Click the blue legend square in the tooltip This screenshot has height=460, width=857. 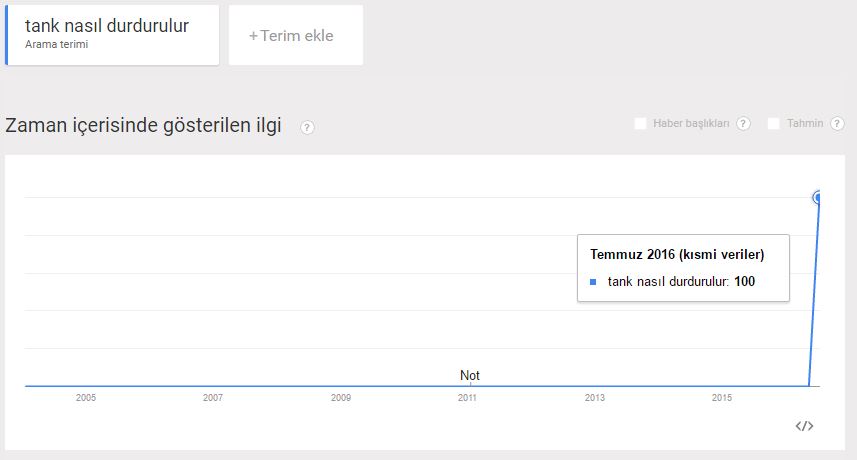tap(593, 282)
